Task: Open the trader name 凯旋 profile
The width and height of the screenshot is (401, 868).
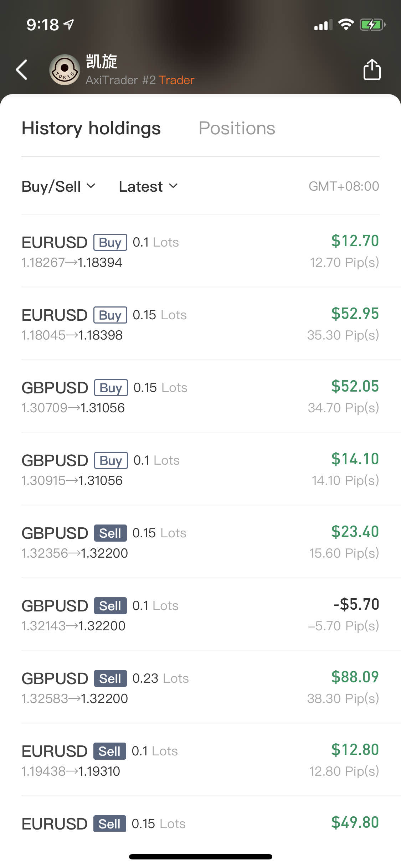Action: (x=102, y=61)
